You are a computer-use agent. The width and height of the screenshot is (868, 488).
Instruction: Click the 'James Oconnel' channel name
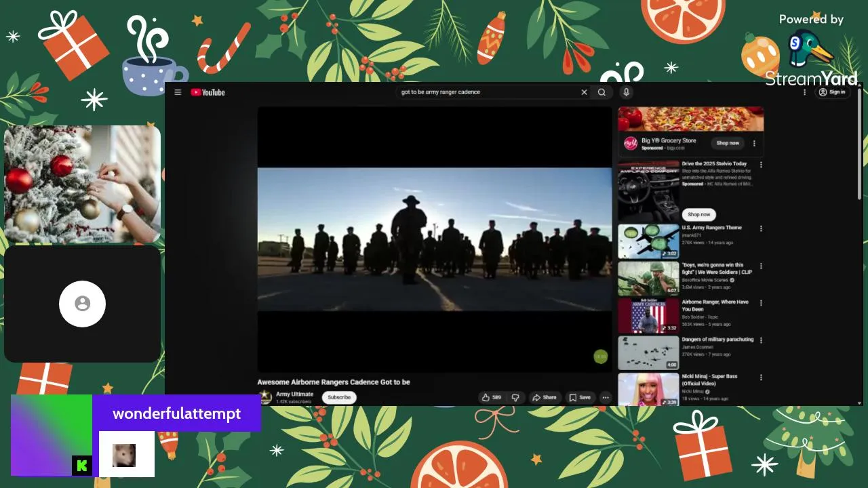point(698,347)
